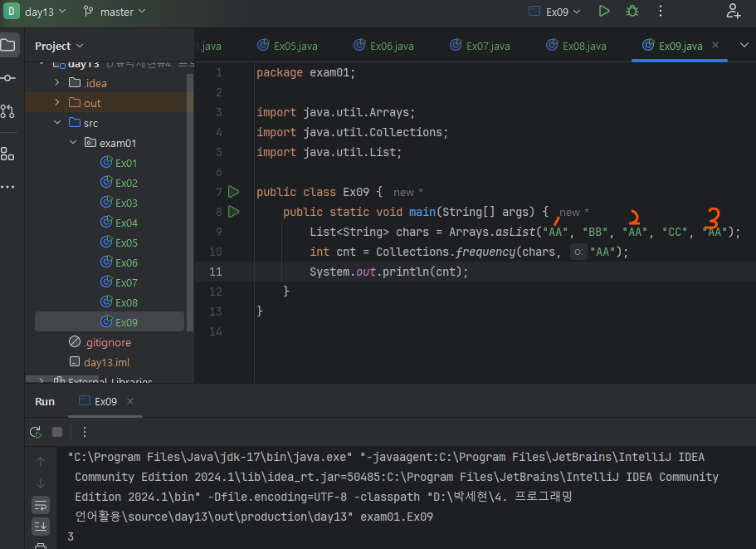Toggle scroll to end in Run console
This screenshot has width=756, height=549.
click(x=41, y=527)
